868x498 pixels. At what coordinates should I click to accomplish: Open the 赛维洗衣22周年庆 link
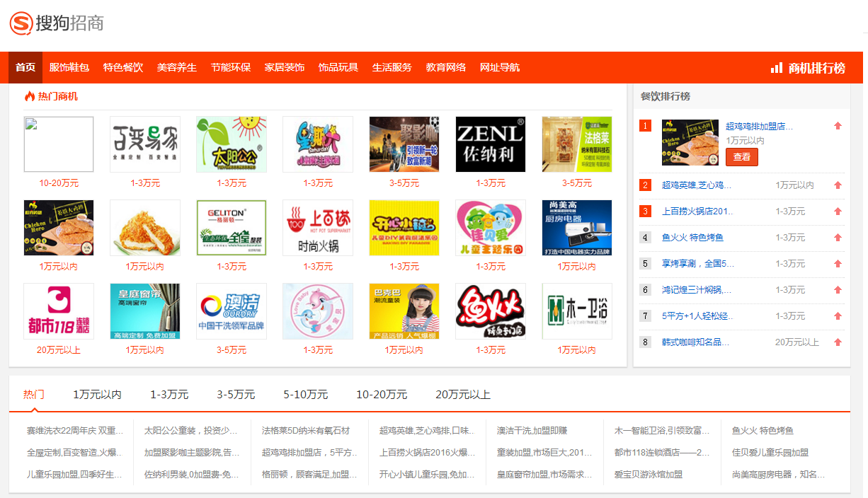(x=75, y=430)
